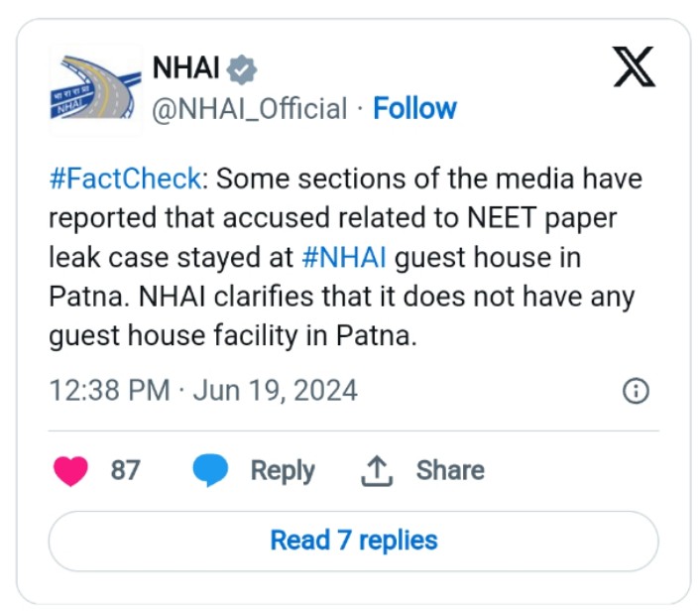Click the NHAI display name
Viewport: 700px width, 614px height.
186,67
